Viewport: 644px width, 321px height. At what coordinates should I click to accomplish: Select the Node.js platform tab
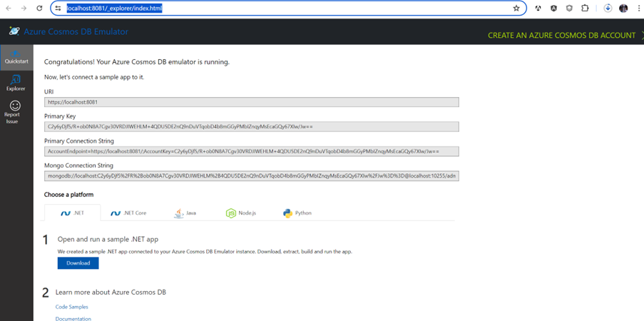click(x=240, y=213)
